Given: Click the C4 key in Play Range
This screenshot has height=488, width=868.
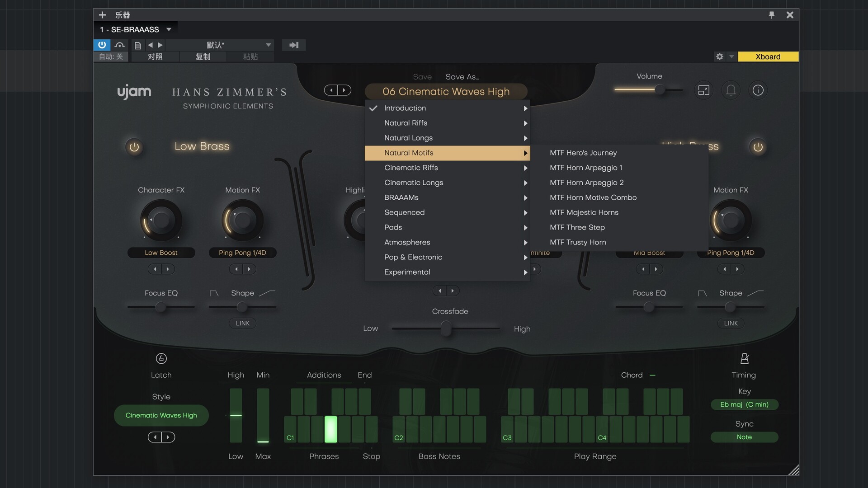Looking at the screenshot, I should click(602, 429).
